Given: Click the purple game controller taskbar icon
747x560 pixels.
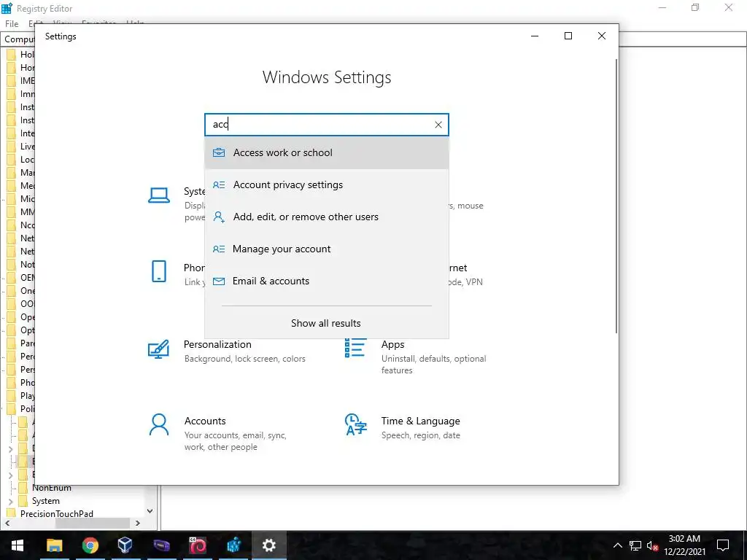Looking at the screenshot, I should pyautogui.click(x=161, y=545).
